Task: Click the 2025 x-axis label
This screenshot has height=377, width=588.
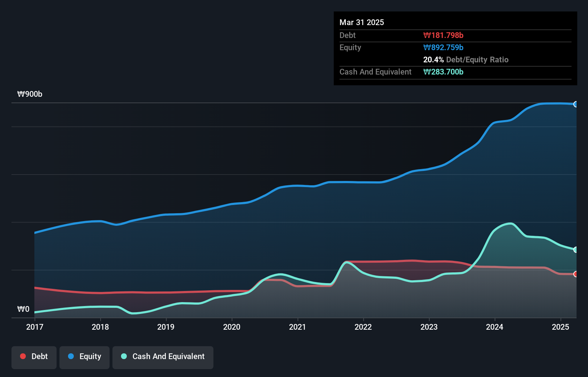Action: tap(560, 327)
